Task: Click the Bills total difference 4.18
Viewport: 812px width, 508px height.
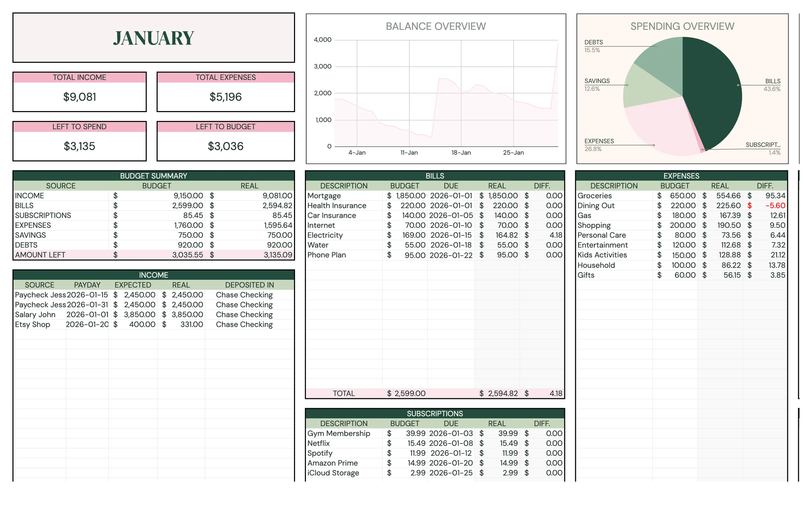Action: 556,394
